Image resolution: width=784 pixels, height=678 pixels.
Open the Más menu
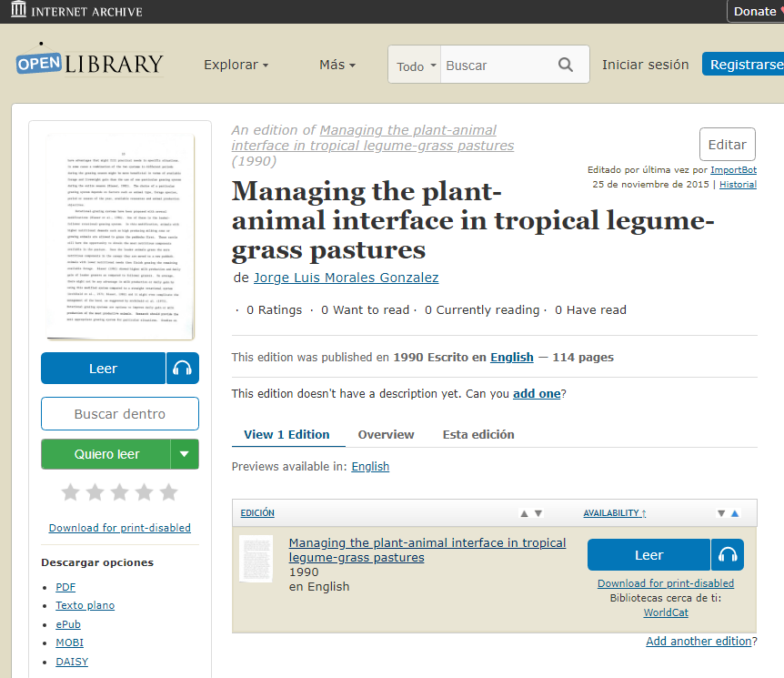pyautogui.click(x=337, y=65)
